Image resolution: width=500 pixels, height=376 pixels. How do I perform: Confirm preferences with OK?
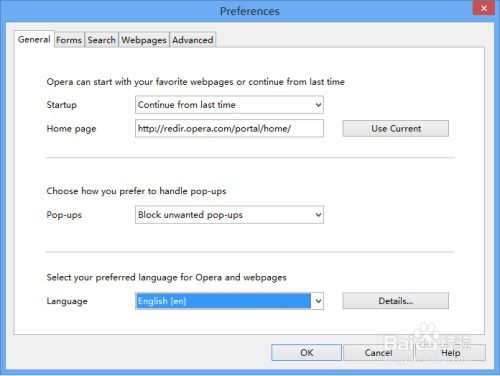306,353
